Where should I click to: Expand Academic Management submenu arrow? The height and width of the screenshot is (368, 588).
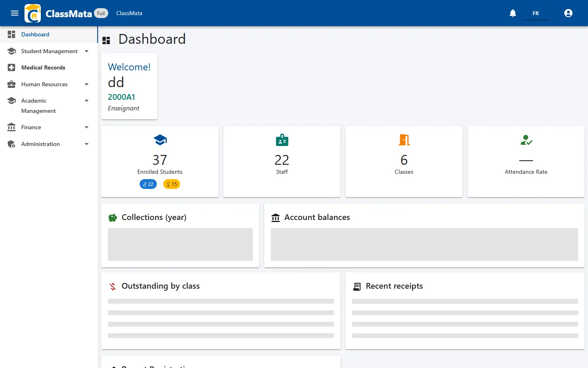[x=87, y=101]
